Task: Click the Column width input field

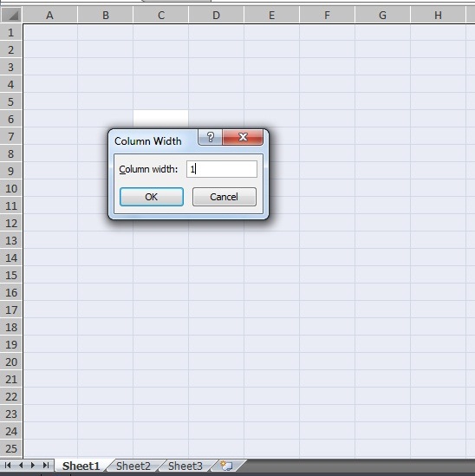Action: point(222,169)
